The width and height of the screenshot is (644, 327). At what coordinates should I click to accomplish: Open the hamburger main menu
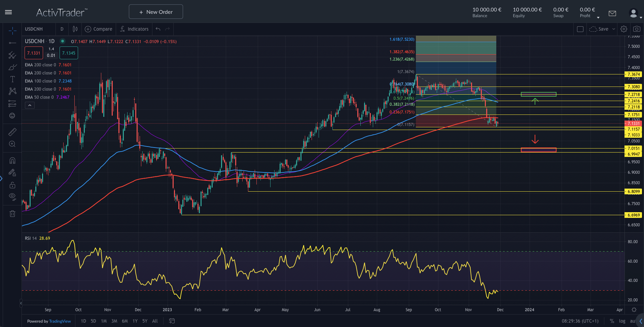click(x=8, y=12)
